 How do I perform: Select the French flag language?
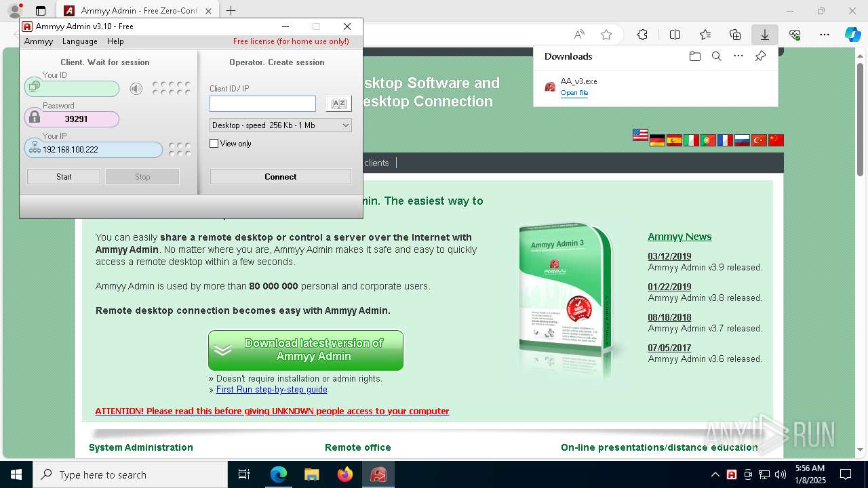tap(725, 140)
